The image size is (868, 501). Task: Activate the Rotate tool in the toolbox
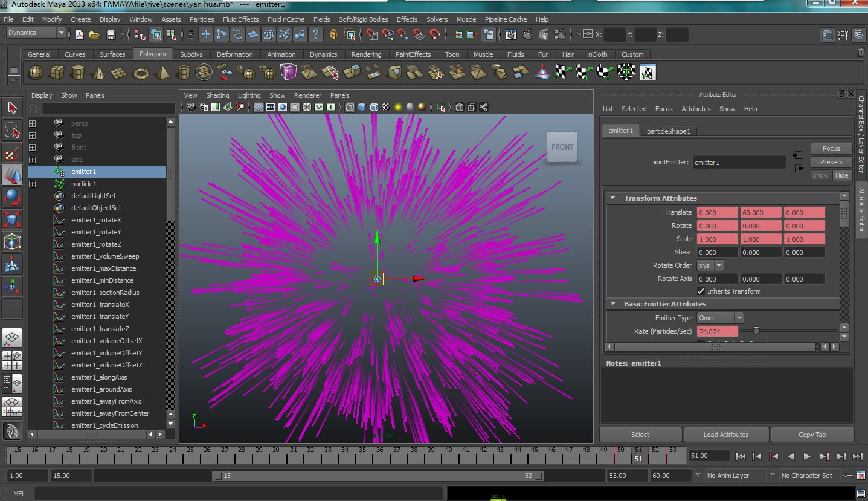12,197
